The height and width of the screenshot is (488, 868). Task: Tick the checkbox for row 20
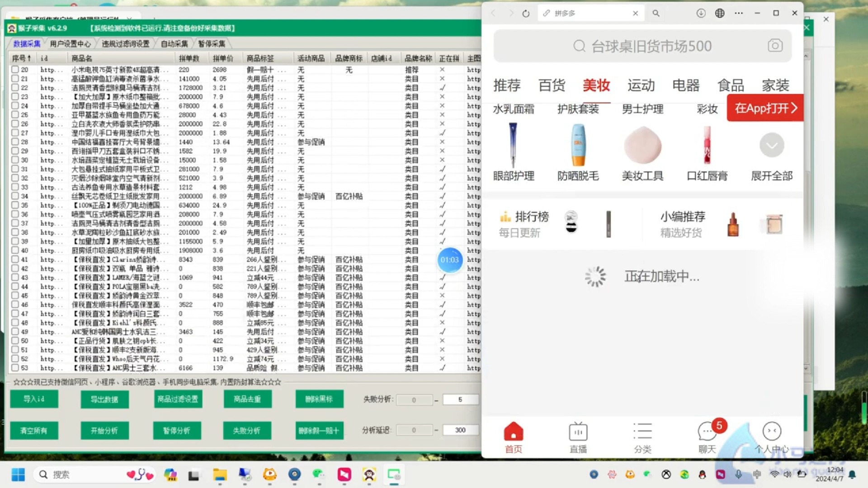15,70
